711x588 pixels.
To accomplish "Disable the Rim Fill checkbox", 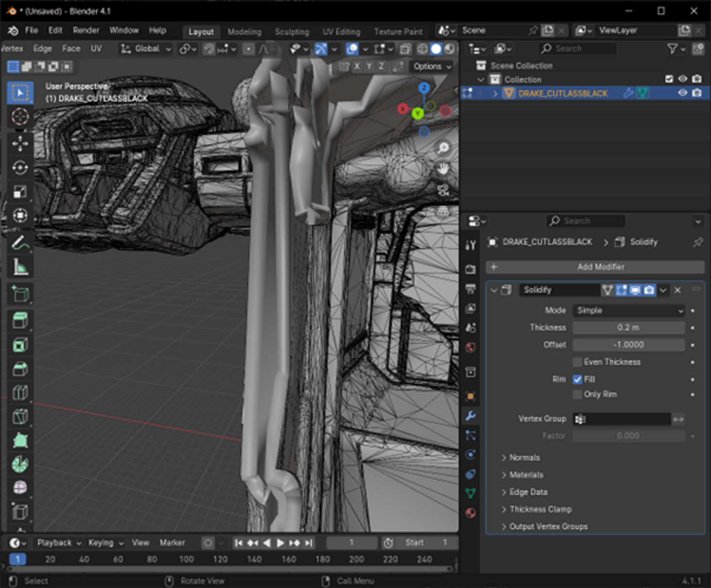I will coord(577,379).
